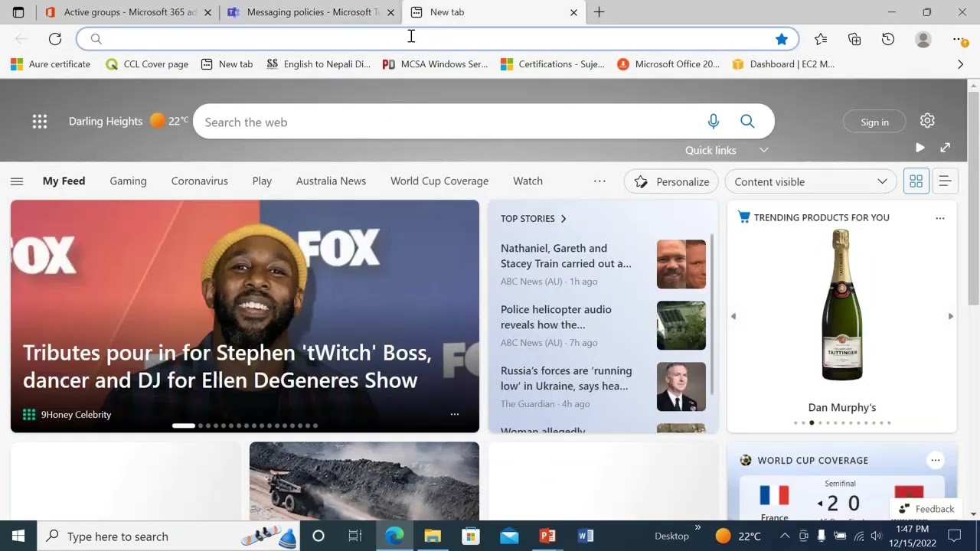Viewport: 980px width, 551px height.
Task: Open File Explorer from taskbar
Action: (433, 536)
